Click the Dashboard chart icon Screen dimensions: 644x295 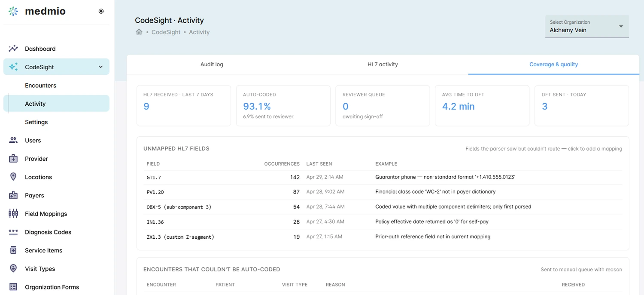13,49
